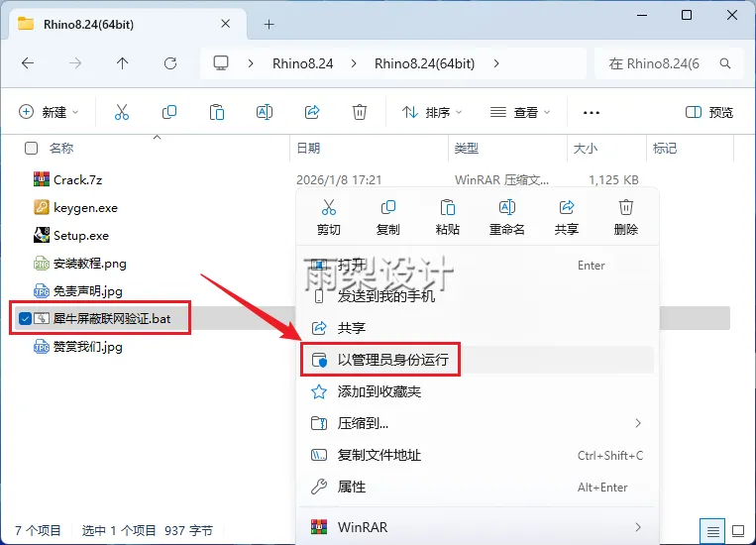Image resolution: width=756 pixels, height=545 pixels.
Task: Select the Setup.exe file
Action: (x=80, y=236)
